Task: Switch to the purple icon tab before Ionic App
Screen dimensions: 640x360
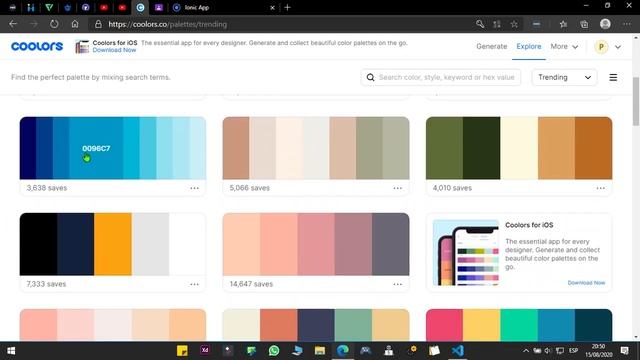Action: tap(159, 7)
